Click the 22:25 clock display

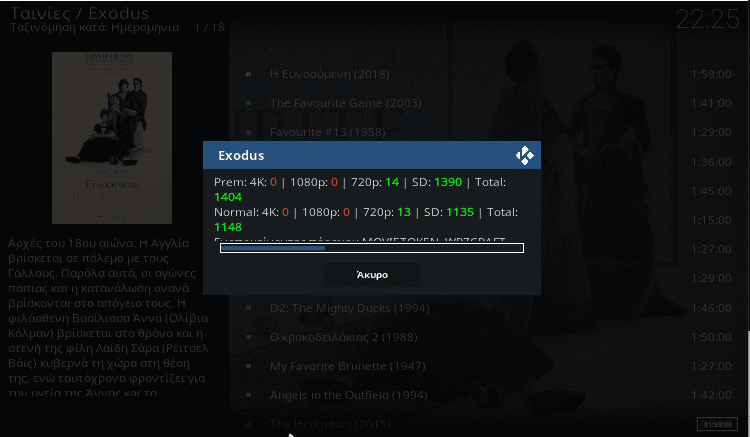[707, 20]
